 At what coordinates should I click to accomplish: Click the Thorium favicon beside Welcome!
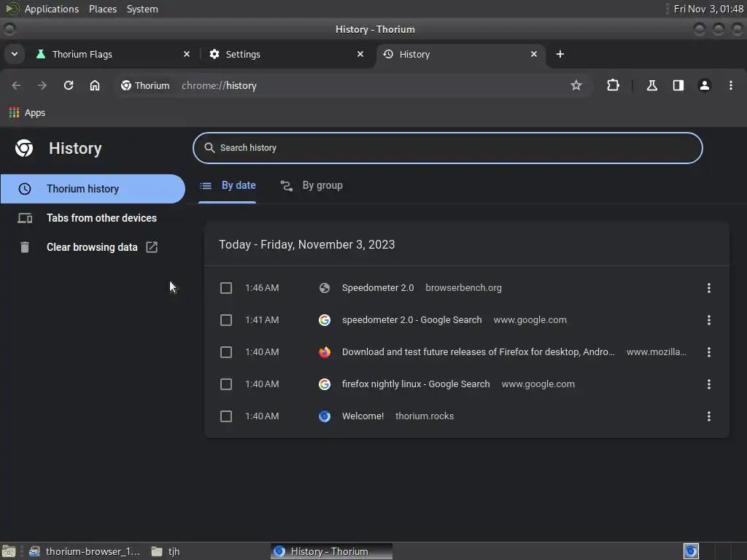point(325,416)
